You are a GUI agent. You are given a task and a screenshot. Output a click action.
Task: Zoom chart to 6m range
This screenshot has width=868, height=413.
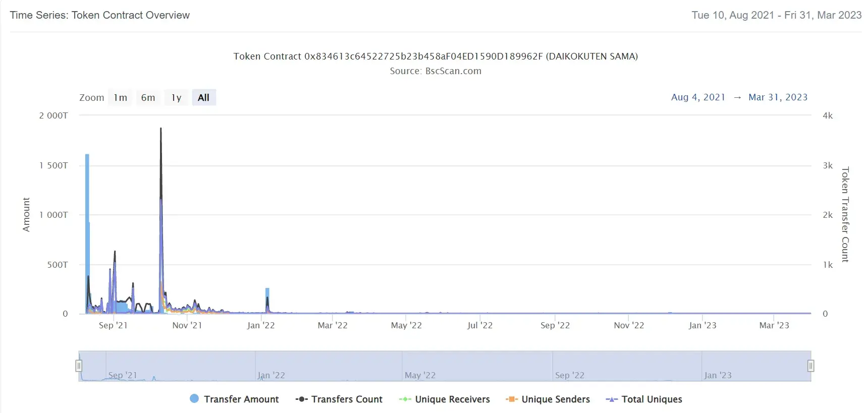pyautogui.click(x=148, y=98)
